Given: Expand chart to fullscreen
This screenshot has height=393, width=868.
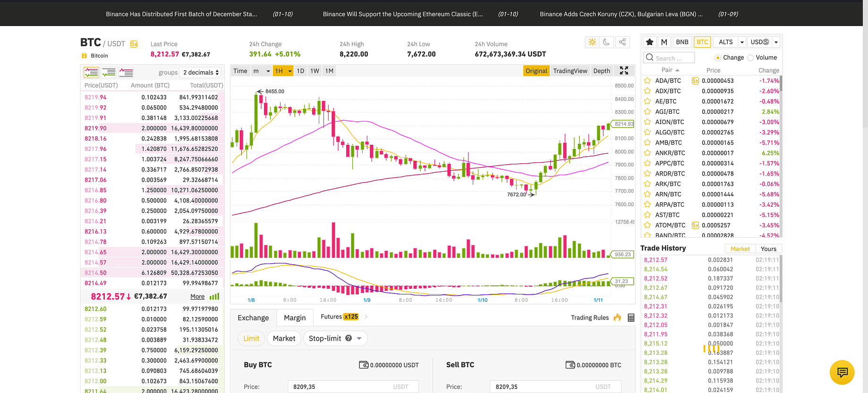Looking at the screenshot, I should 624,70.
